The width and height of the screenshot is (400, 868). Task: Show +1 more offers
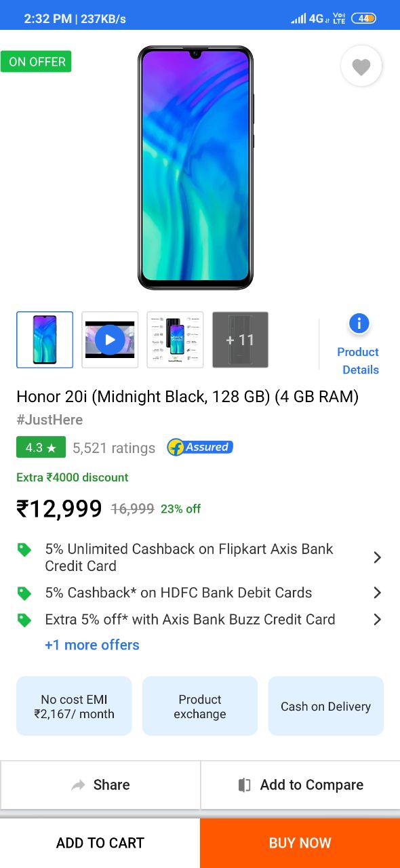pyautogui.click(x=92, y=645)
